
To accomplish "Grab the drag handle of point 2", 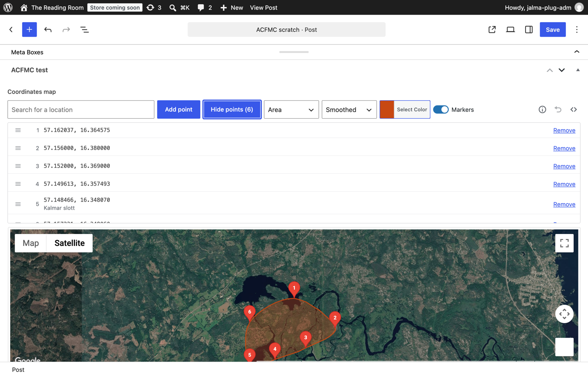I will coord(18,148).
